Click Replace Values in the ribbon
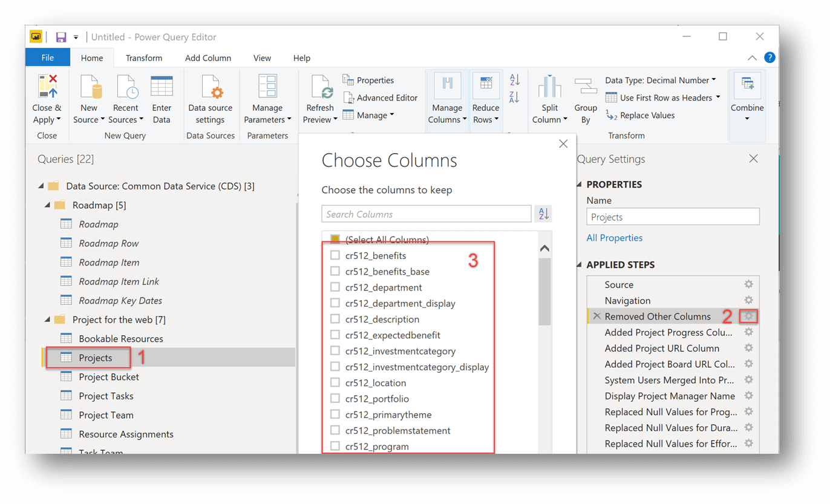Image resolution: width=830 pixels, height=504 pixels. [641, 115]
